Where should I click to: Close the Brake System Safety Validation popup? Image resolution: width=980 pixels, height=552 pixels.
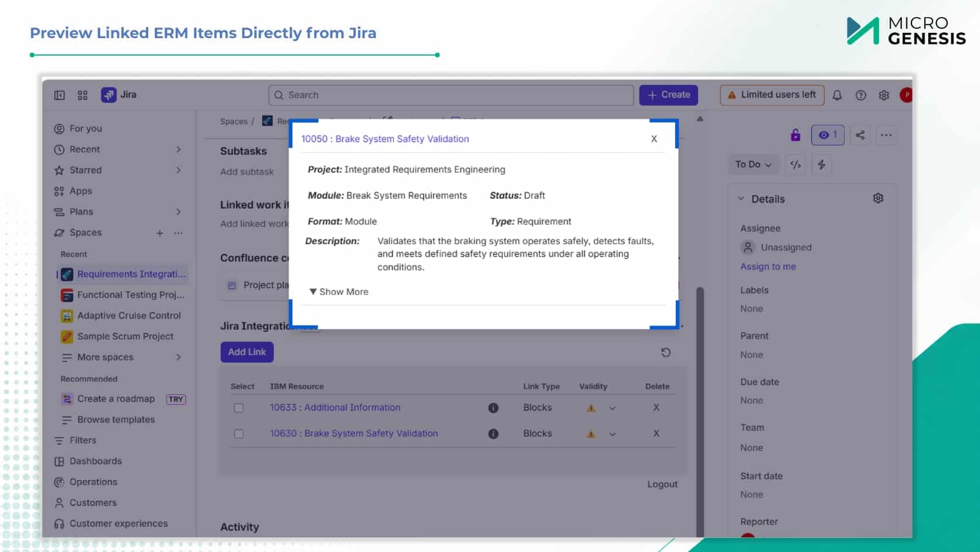point(654,139)
